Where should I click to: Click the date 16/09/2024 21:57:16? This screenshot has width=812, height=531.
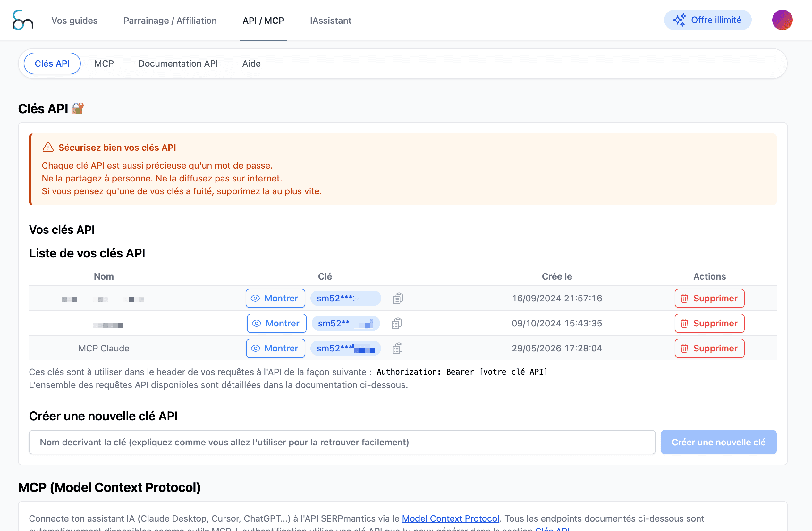557,299
